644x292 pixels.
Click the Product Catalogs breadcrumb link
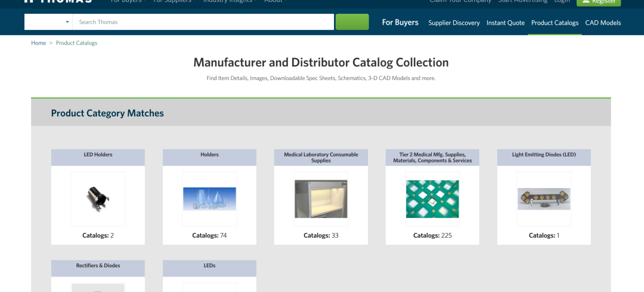tap(76, 43)
